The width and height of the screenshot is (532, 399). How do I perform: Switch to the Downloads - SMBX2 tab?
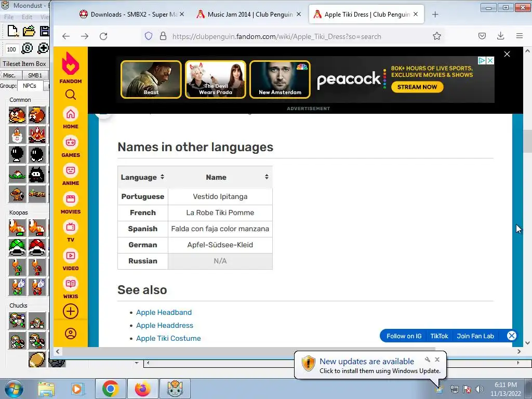[x=130, y=14]
